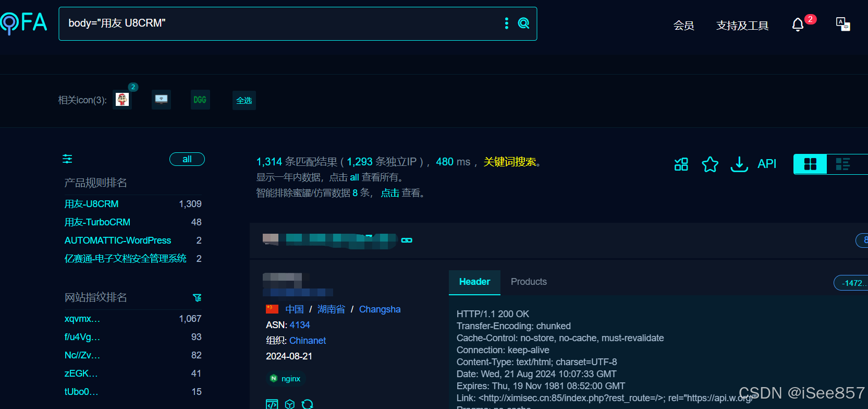This screenshot has height=409, width=868.
Task: Click 点击 to view honeypot data
Action: point(390,193)
